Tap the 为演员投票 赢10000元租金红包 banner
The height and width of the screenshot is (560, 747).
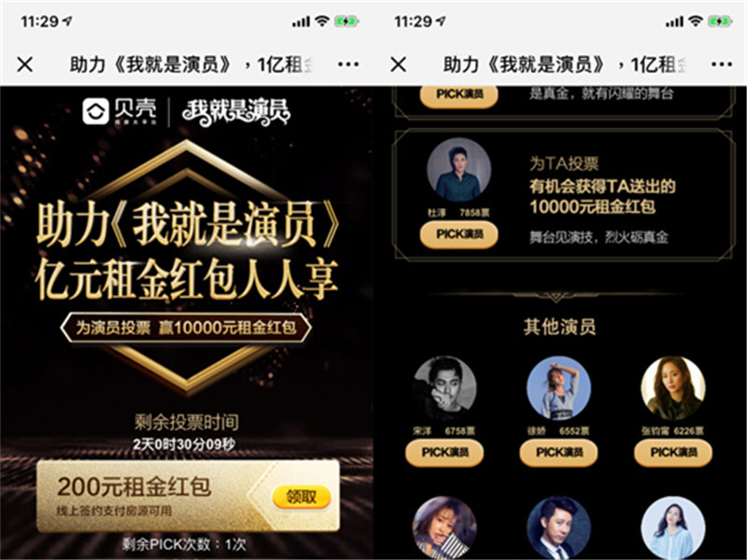click(x=186, y=328)
